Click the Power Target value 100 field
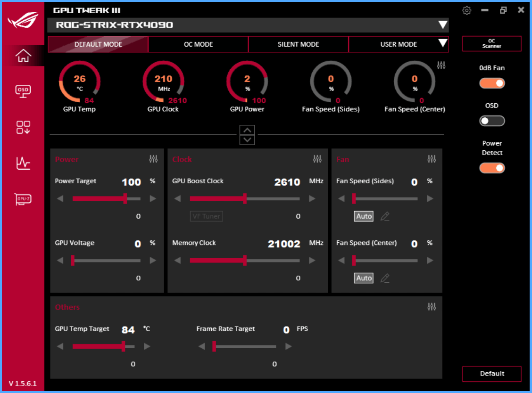The height and width of the screenshot is (393, 532). 131,182
